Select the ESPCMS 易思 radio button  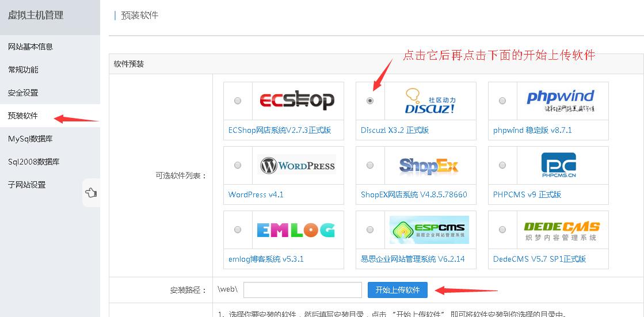370,230
